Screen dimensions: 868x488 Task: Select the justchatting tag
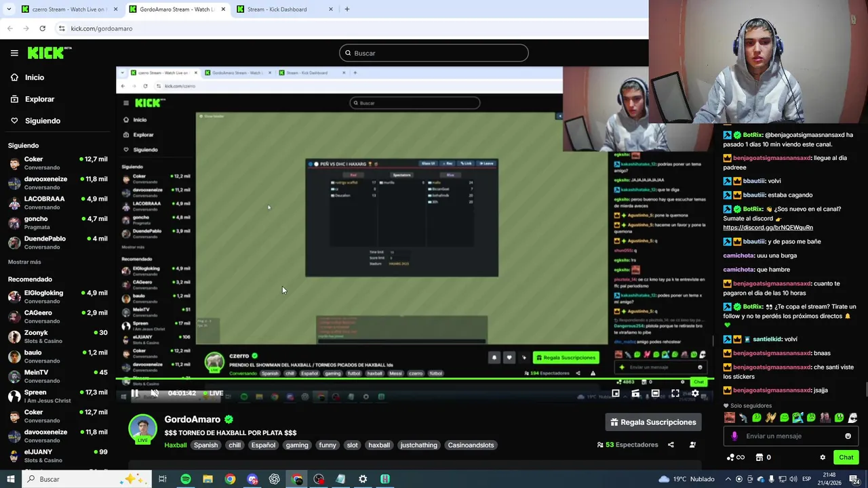pos(418,445)
